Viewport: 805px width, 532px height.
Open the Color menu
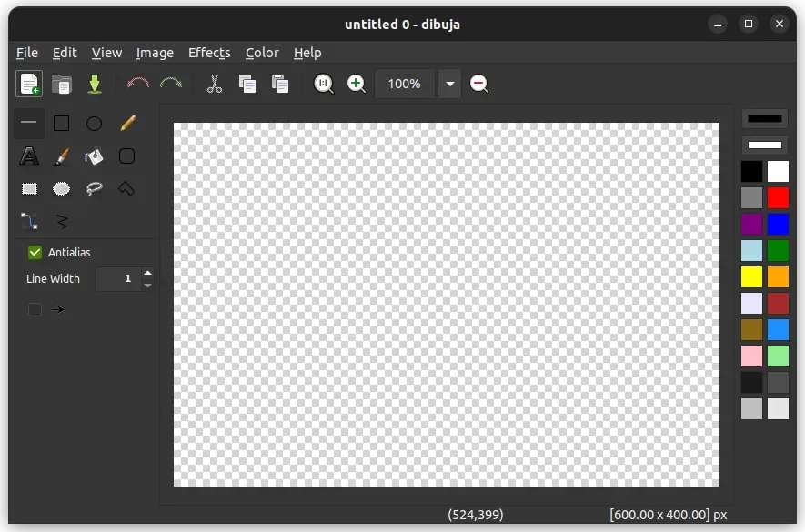[x=262, y=53]
